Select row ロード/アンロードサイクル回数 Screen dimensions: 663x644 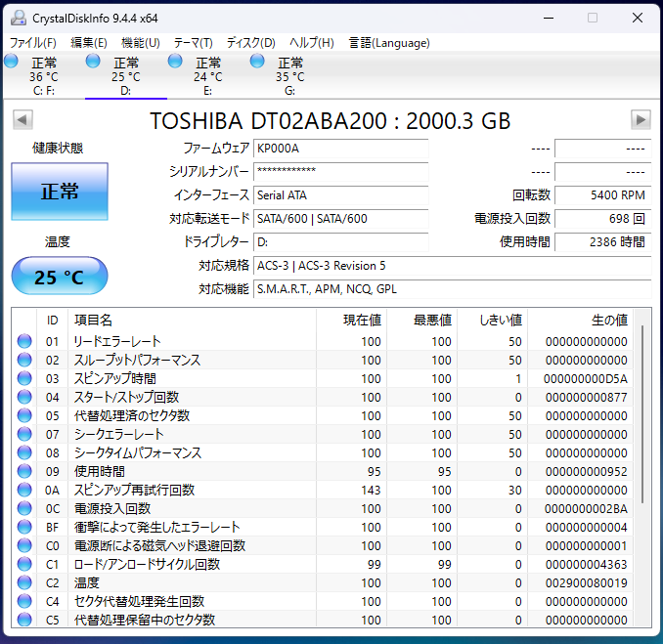tap(322, 564)
